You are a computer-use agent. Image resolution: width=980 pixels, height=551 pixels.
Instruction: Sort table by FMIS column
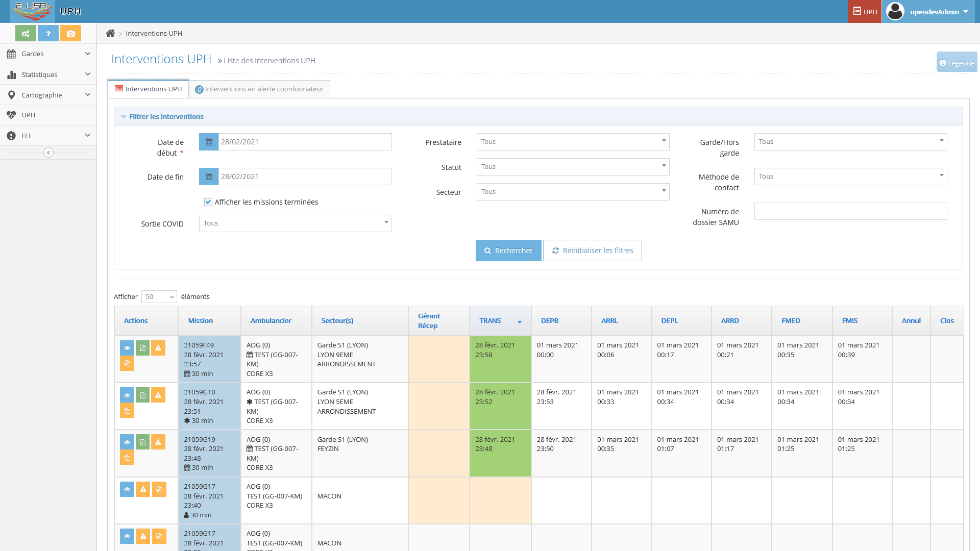tap(862, 320)
